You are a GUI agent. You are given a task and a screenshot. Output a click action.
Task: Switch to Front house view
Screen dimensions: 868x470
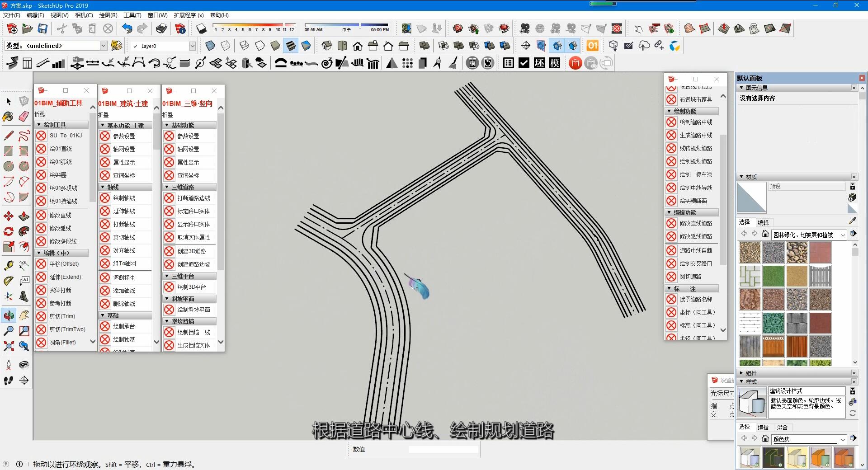pos(358,46)
